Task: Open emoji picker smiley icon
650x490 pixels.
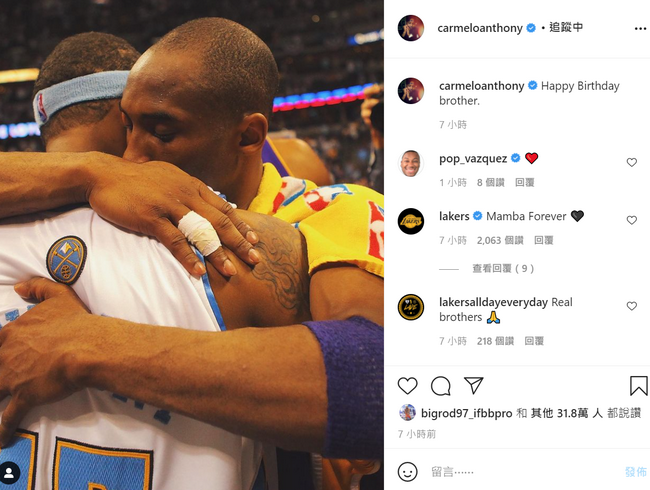Action: [407, 471]
